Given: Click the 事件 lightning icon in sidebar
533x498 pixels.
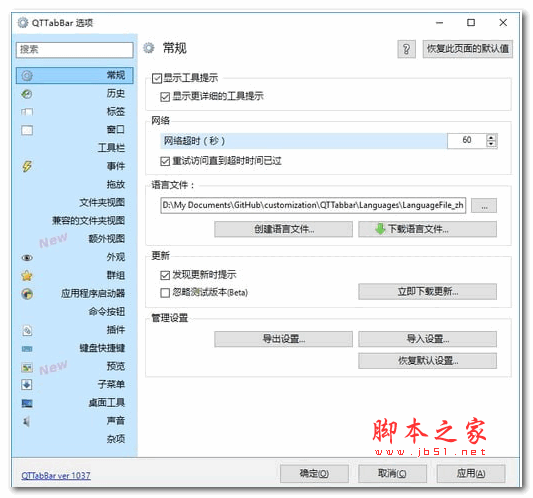Looking at the screenshot, I should pyautogui.click(x=27, y=166).
